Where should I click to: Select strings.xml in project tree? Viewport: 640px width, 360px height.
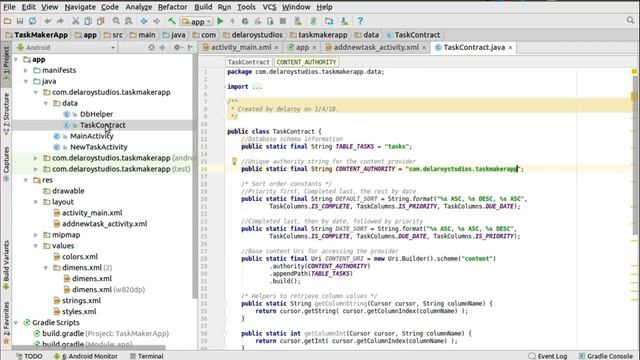click(81, 300)
